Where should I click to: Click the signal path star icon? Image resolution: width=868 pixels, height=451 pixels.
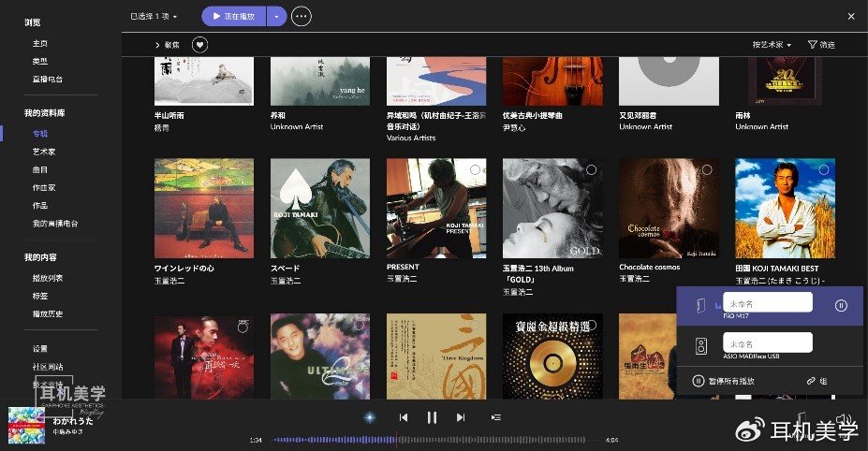pyautogui.click(x=369, y=417)
